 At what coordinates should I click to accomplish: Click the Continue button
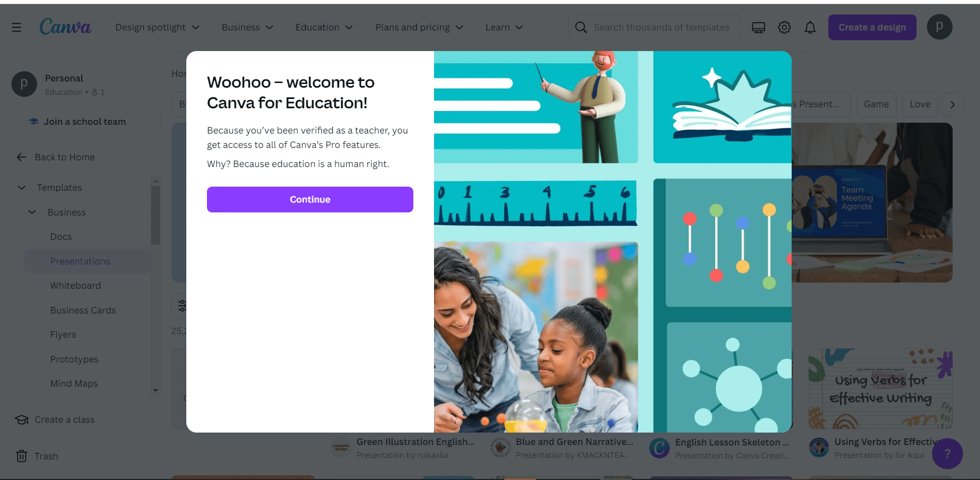tap(310, 200)
